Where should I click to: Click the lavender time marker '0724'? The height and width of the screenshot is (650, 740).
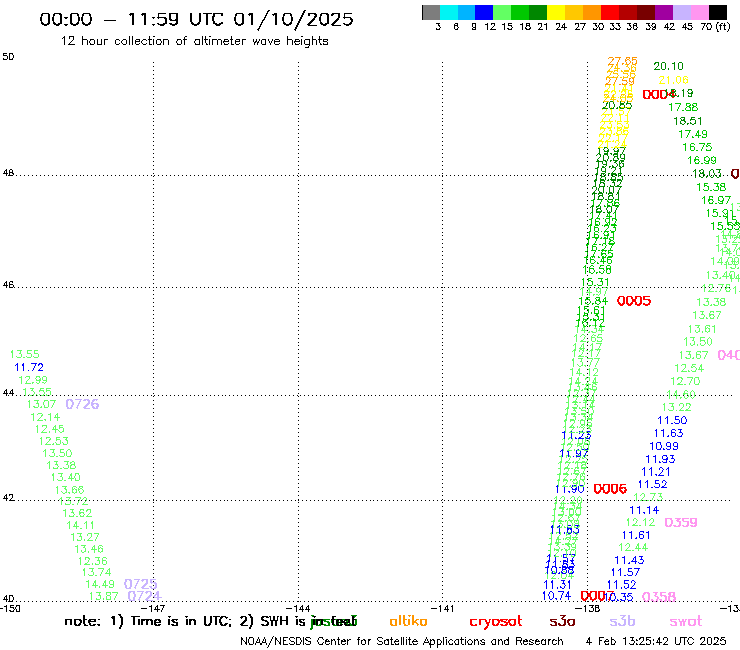point(144,596)
